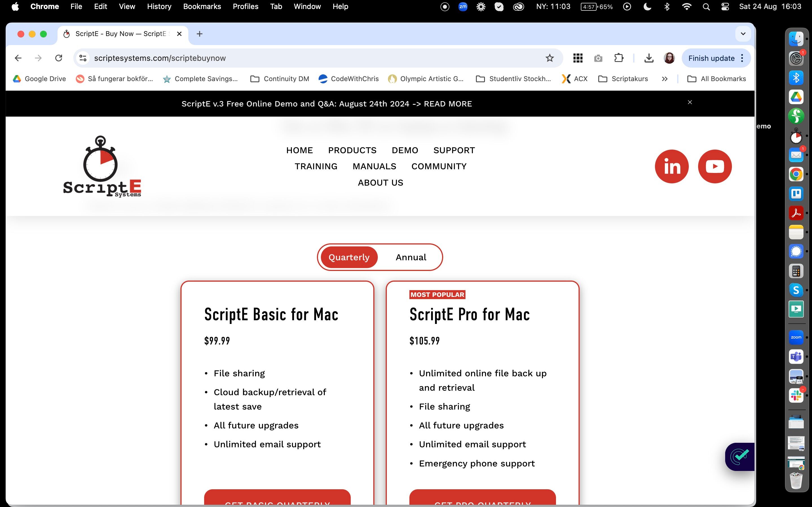Expand the tab search dropdown chevron
The height and width of the screenshot is (507, 812).
743,34
